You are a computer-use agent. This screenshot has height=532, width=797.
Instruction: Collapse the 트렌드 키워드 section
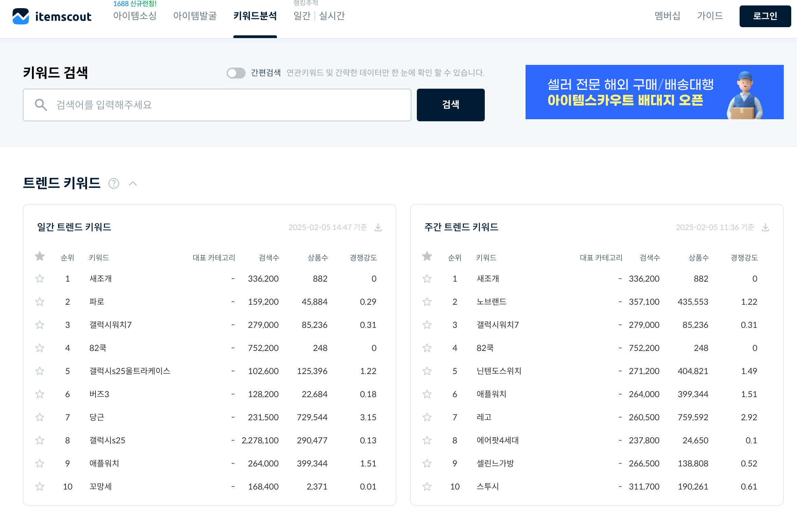133,184
